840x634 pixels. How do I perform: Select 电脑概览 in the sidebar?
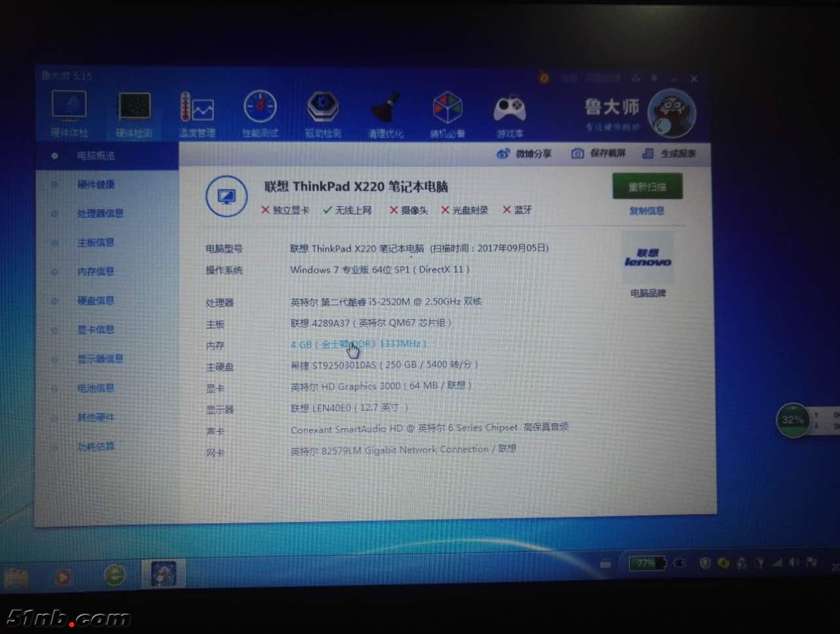pyautogui.click(x=107, y=156)
